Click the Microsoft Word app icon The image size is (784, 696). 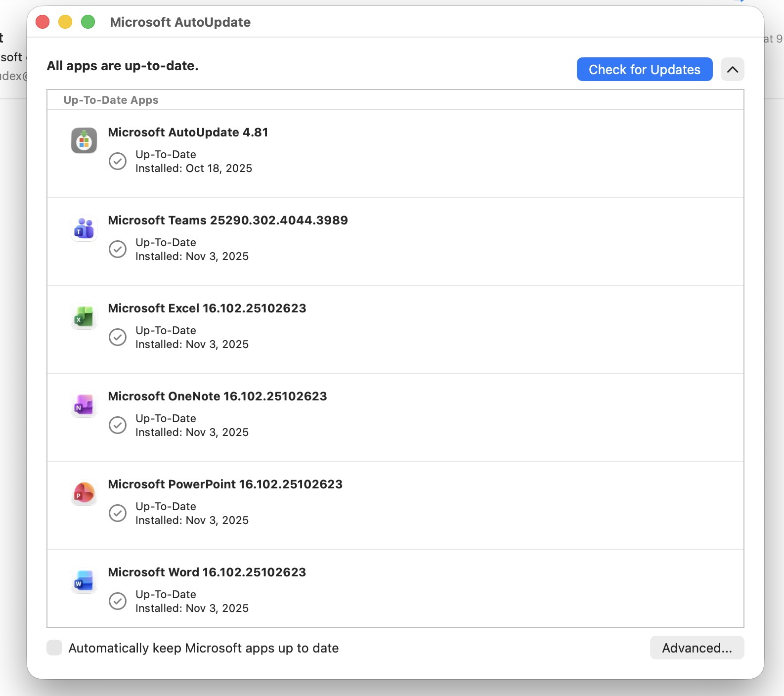coord(84,581)
